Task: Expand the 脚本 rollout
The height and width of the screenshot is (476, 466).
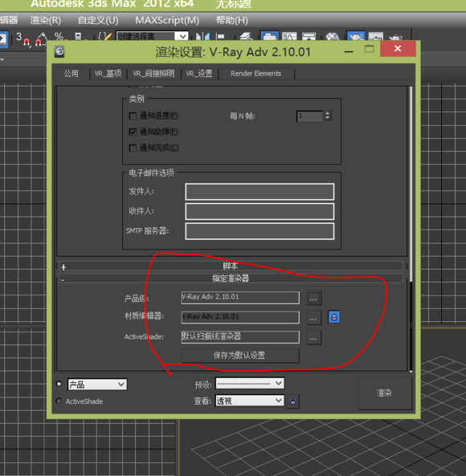Action: 231,266
